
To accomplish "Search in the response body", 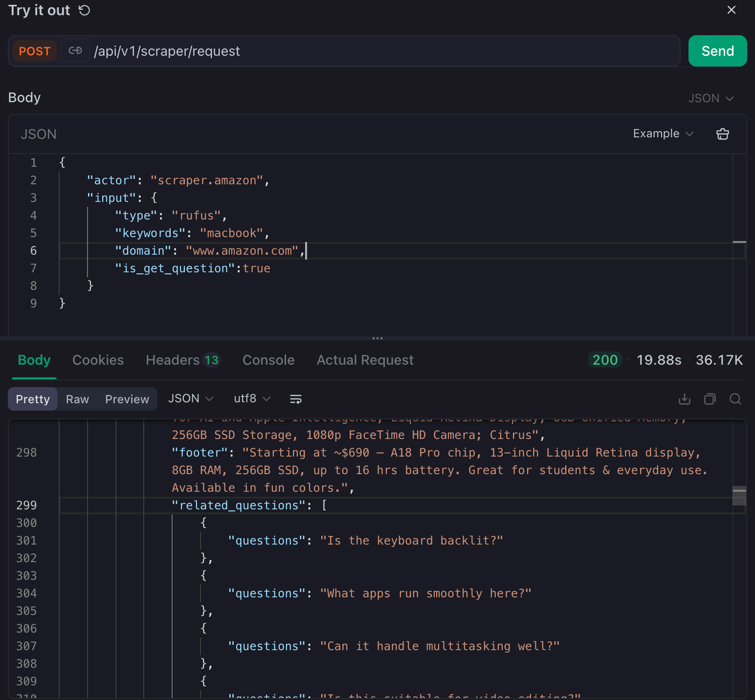I will click(x=735, y=399).
